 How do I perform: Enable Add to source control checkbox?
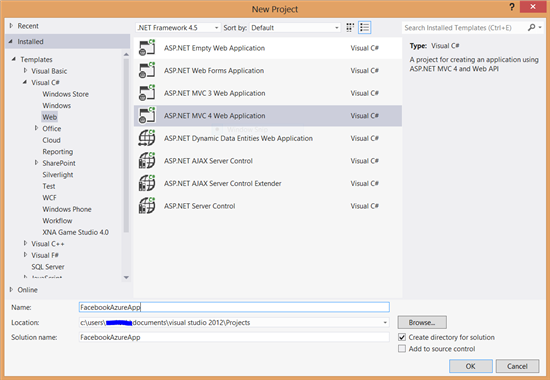(x=402, y=349)
